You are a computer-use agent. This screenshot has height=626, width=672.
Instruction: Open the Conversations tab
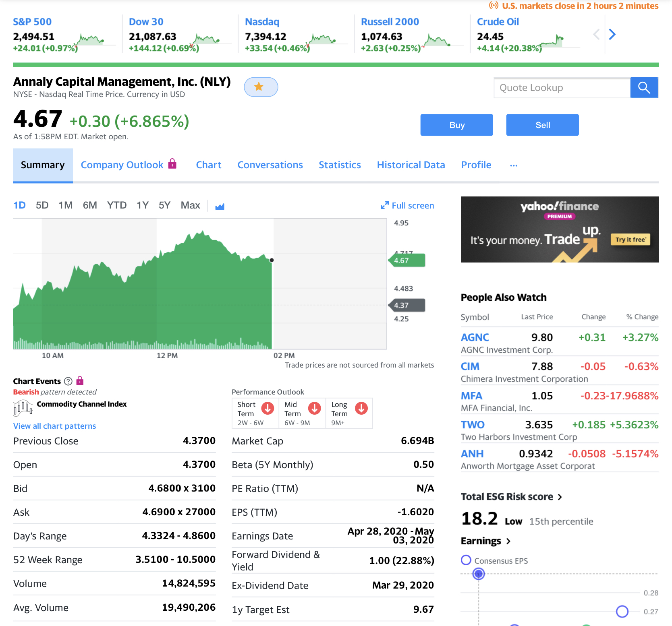(270, 165)
